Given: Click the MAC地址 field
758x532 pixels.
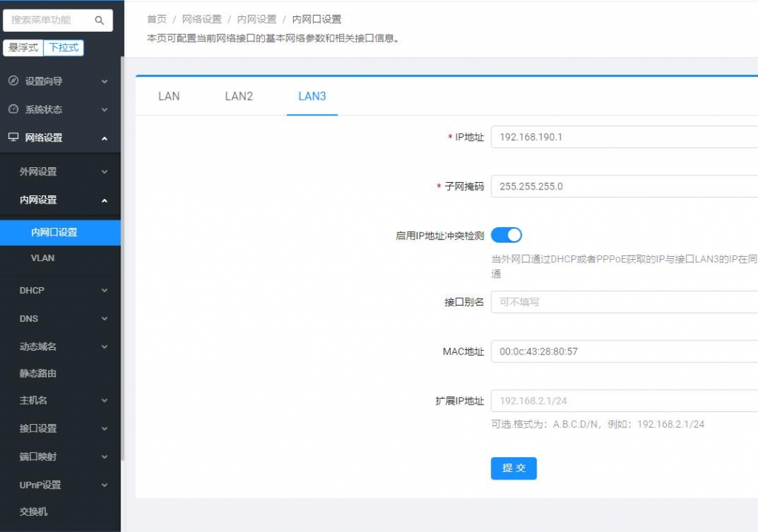Looking at the screenshot, I should 625,351.
